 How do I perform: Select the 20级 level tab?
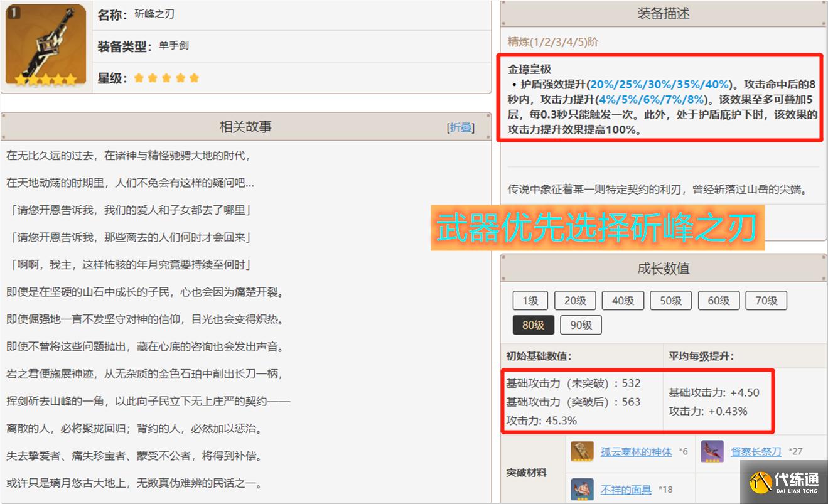[x=575, y=301]
